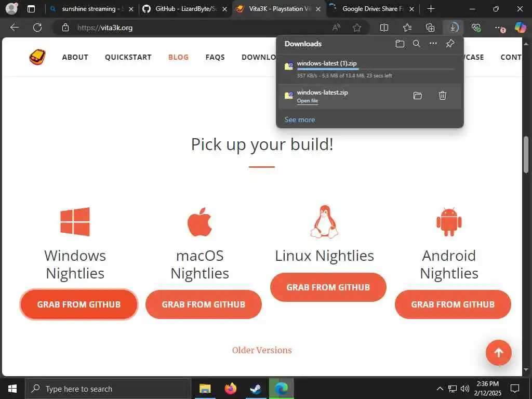Click the scroll-to-top arrow button
The image size is (532, 399).
(x=498, y=353)
